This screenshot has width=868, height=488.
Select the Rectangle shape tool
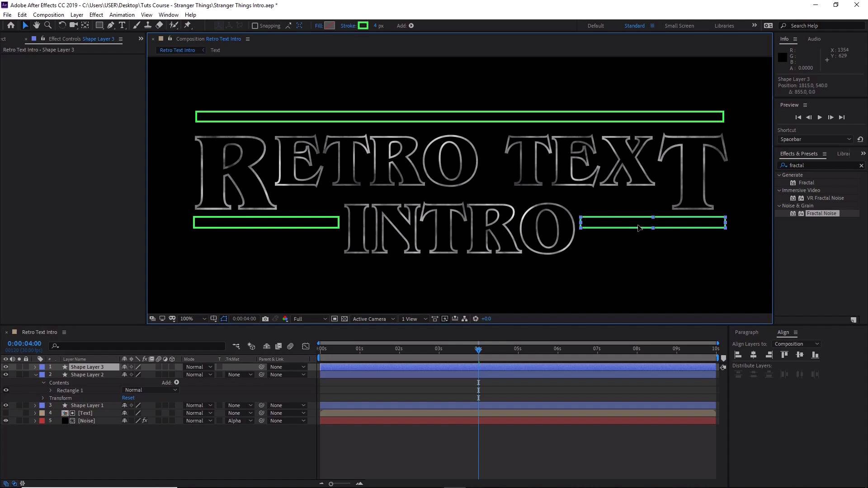(99, 25)
